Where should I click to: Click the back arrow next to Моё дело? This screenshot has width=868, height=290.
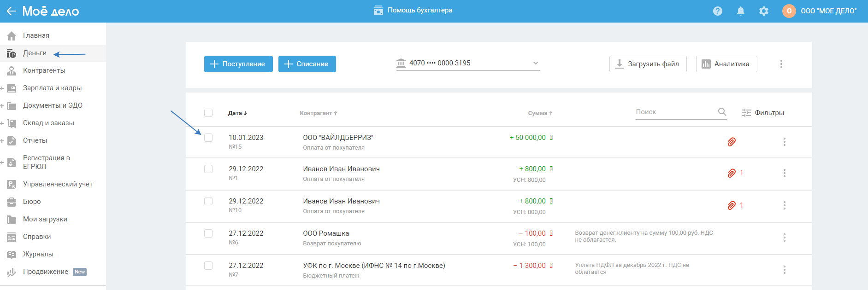point(11,11)
